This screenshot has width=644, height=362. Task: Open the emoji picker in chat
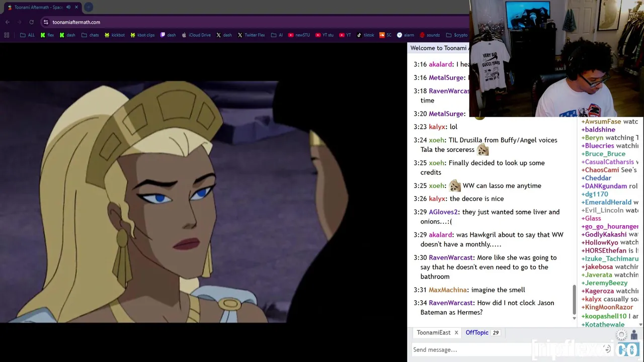[x=607, y=349]
